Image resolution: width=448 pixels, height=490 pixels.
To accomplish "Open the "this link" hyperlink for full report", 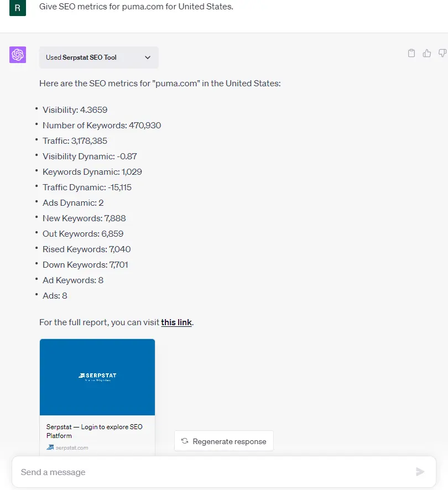I will (x=176, y=322).
